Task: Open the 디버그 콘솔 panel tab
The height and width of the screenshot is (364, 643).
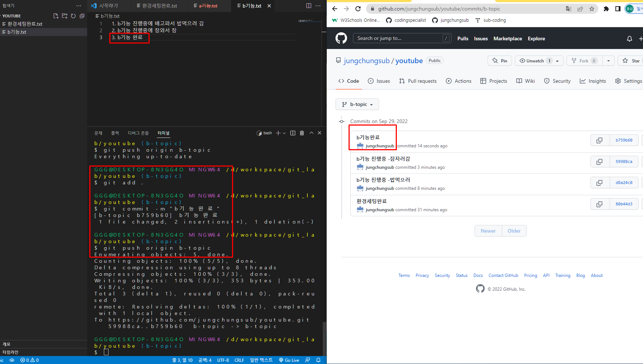Action: click(x=138, y=133)
